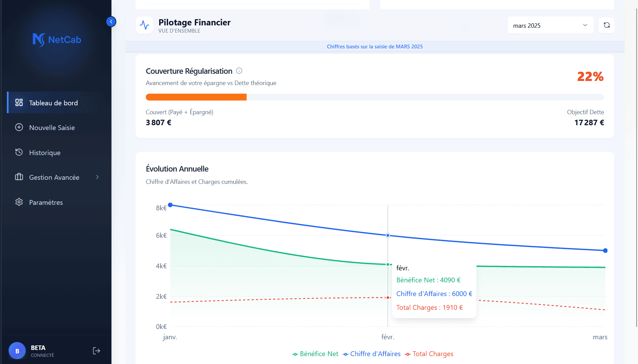Click the NetCab logo

coord(57,40)
